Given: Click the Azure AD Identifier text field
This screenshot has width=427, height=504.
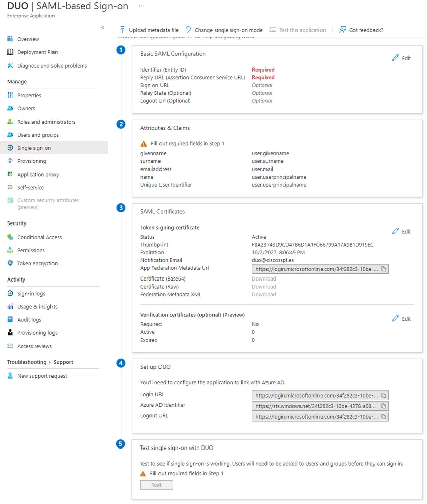Looking at the screenshot, I should [320, 406].
